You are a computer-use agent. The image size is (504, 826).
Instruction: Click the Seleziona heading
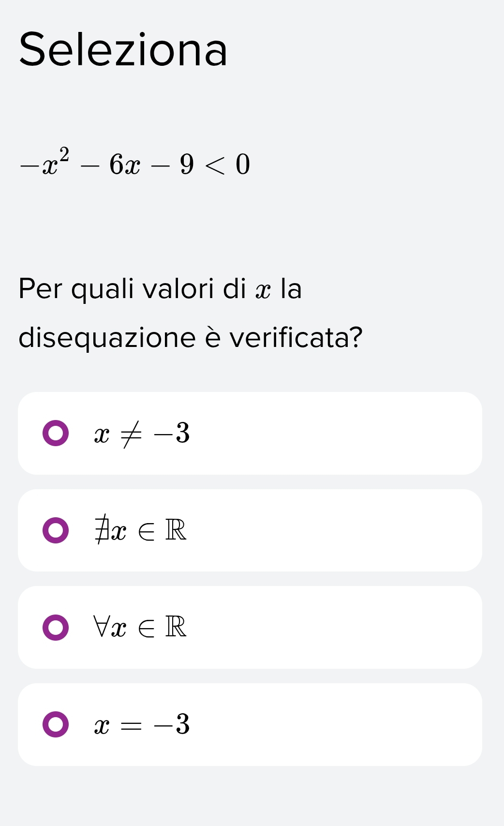pyautogui.click(x=123, y=50)
